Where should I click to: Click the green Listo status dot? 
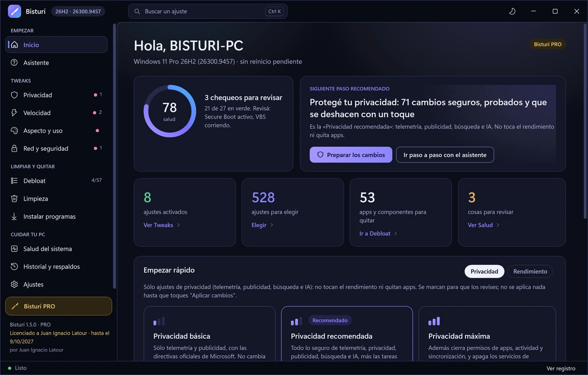point(10,368)
